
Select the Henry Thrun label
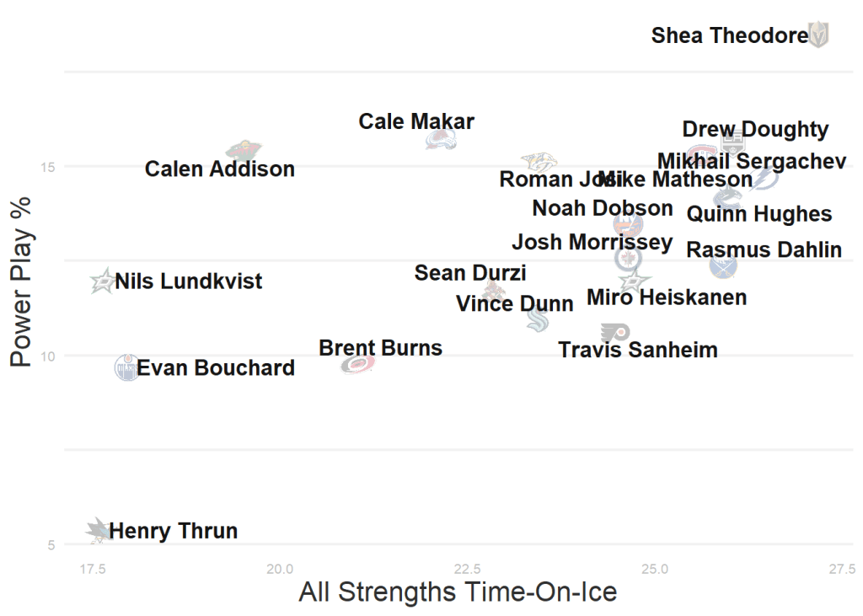coord(174,532)
